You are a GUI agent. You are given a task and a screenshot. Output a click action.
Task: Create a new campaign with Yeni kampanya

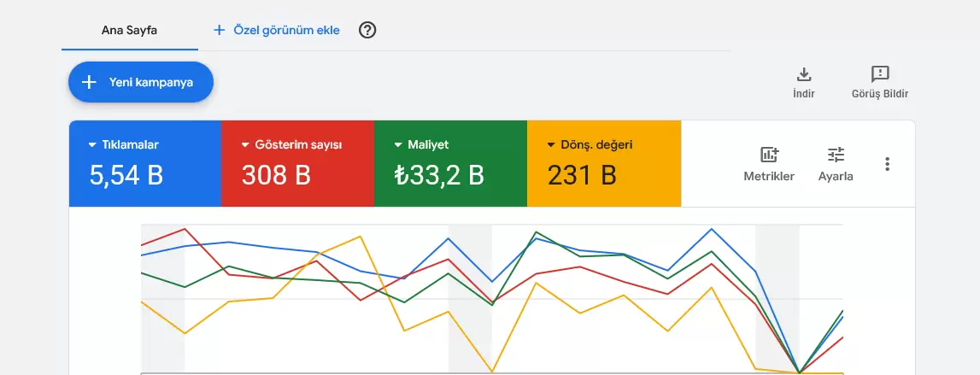141,82
